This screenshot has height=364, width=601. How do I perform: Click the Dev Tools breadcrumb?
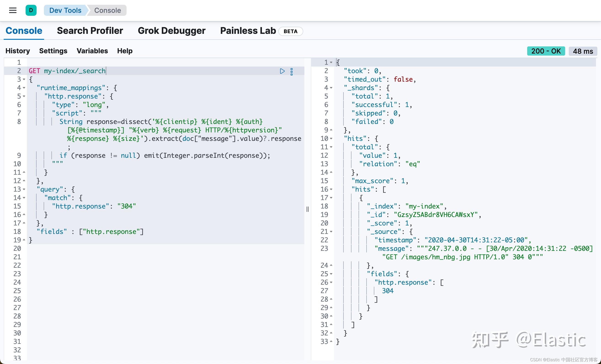(x=65, y=10)
